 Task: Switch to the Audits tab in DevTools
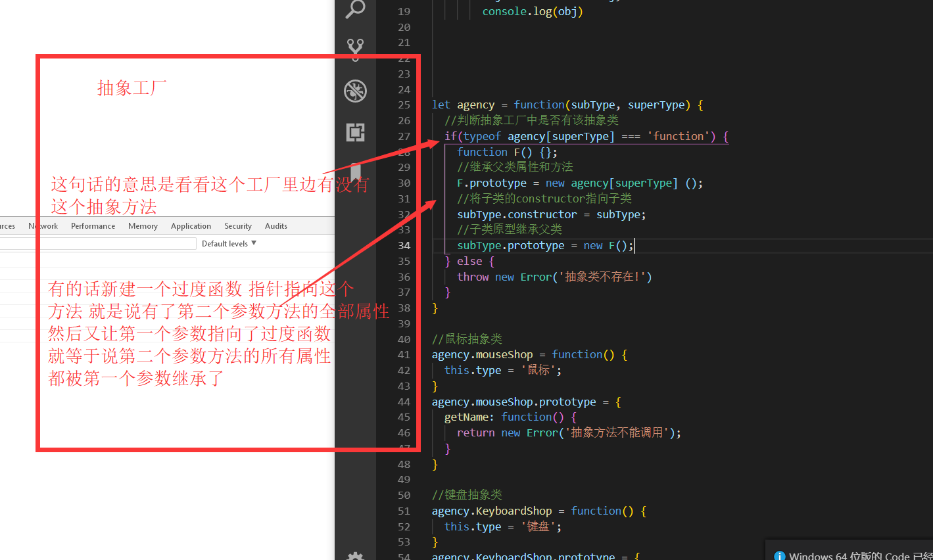tap(276, 226)
